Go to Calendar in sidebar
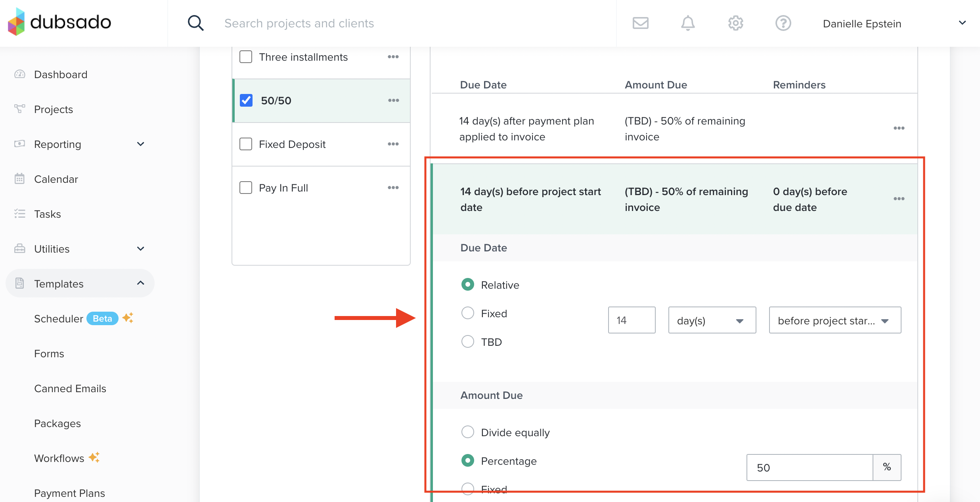Screen dimensions: 980x502 click(56, 179)
